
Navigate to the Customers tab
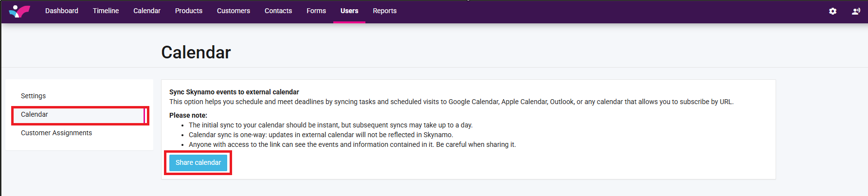point(233,11)
